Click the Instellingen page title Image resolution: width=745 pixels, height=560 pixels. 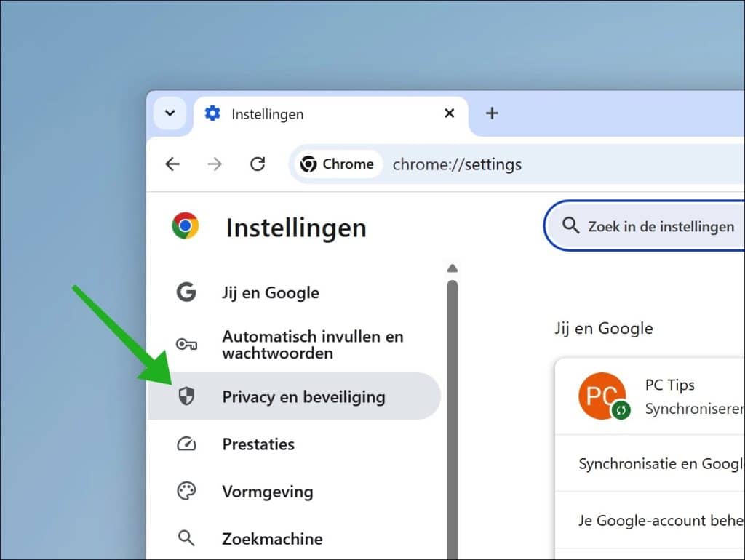pos(296,228)
